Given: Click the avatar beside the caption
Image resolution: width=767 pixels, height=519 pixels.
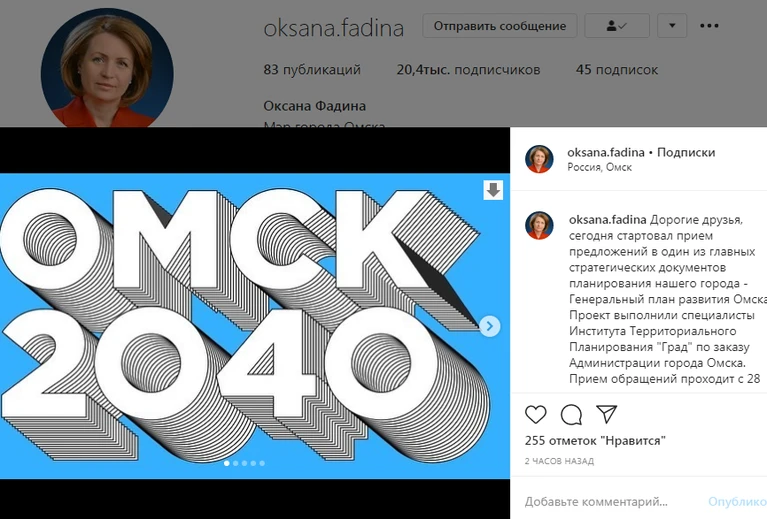Looking at the screenshot, I should coord(539,225).
